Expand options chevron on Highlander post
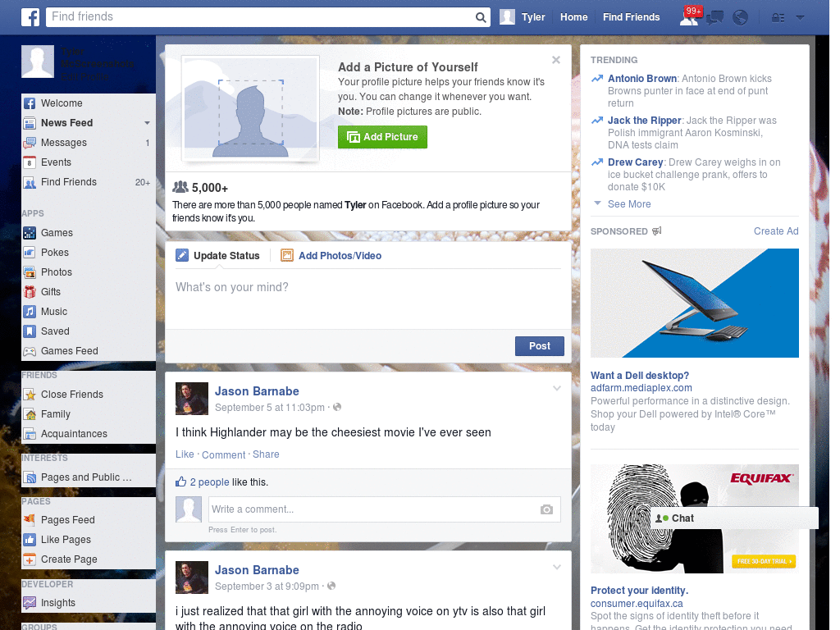This screenshot has width=840, height=630. [x=557, y=388]
